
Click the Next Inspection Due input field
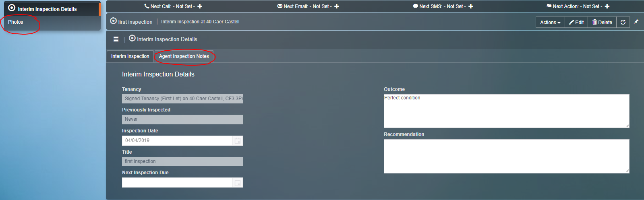177,183
